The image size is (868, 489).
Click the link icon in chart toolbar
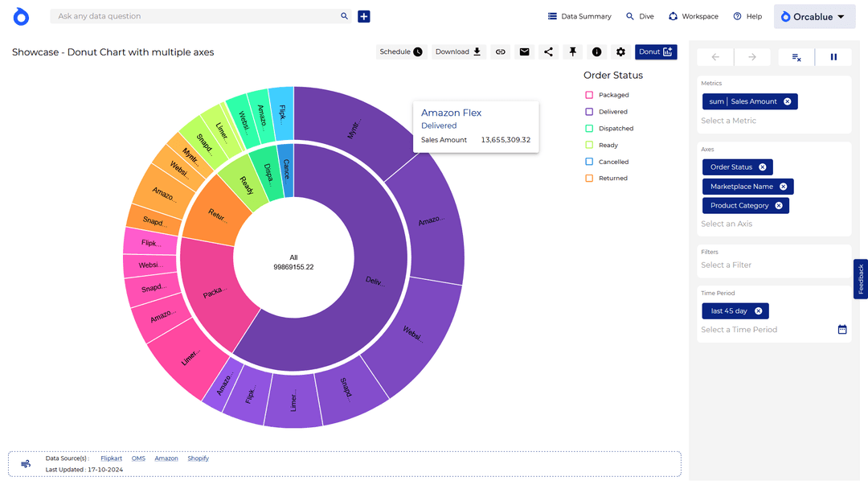[x=500, y=52]
